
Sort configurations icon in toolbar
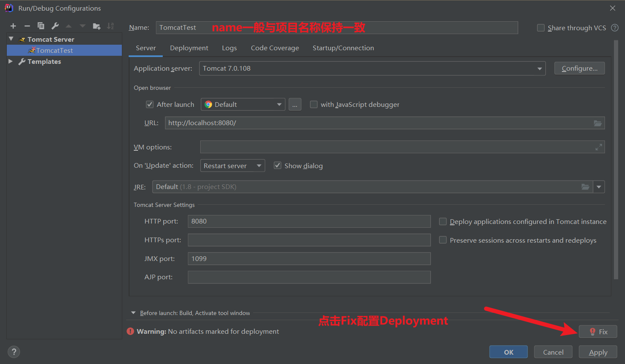(x=110, y=26)
